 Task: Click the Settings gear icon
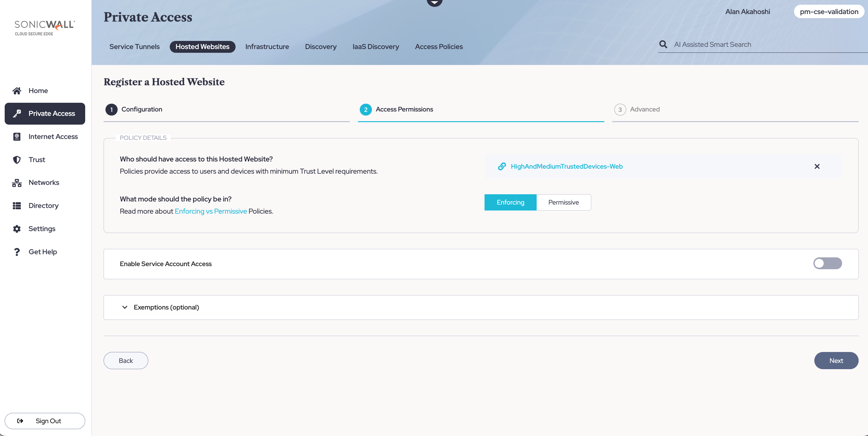pyautogui.click(x=17, y=229)
